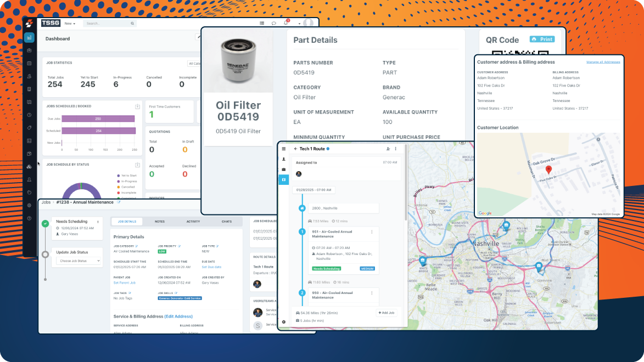Click the Add Job button
The image size is (644, 362).
387,313
